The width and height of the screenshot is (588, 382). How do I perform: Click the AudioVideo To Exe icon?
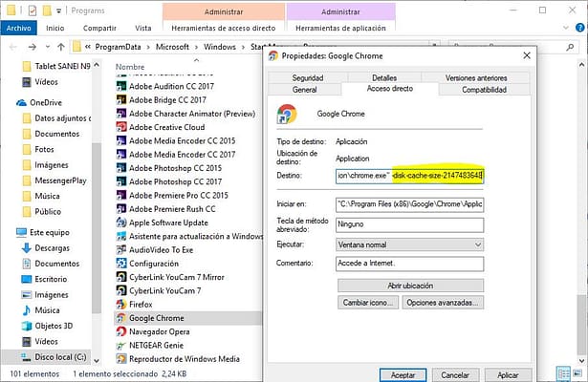tap(121, 250)
